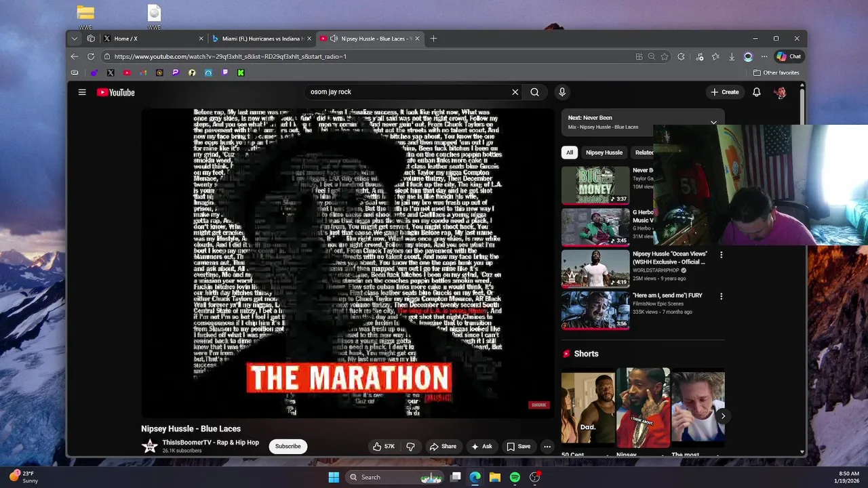The image size is (868, 488).
Task: Add this page to favorites with the star
Action: click(x=665, y=57)
